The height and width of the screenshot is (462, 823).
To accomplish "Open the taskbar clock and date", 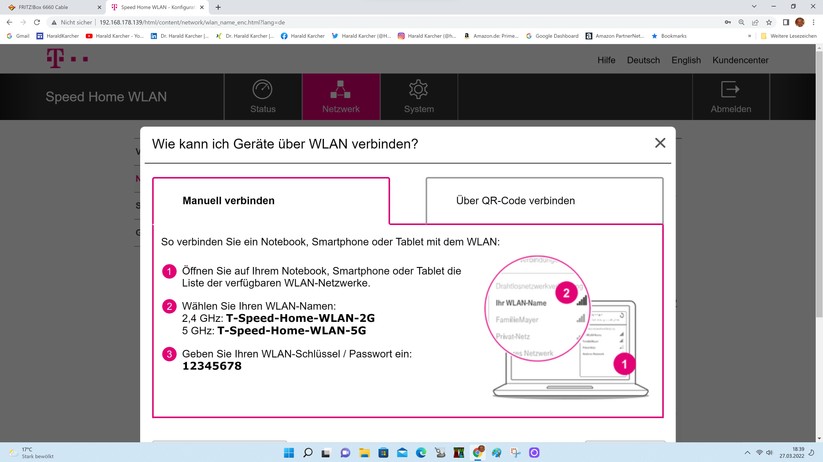I will coord(792,453).
